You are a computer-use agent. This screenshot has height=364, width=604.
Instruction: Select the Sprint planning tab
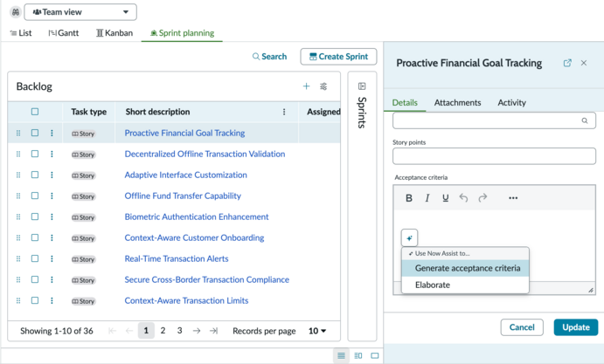point(182,33)
